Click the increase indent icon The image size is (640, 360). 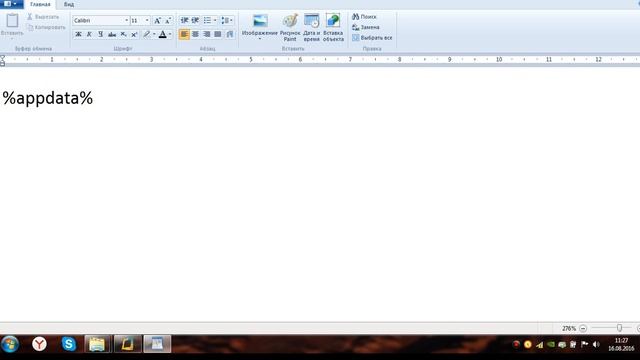195,20
